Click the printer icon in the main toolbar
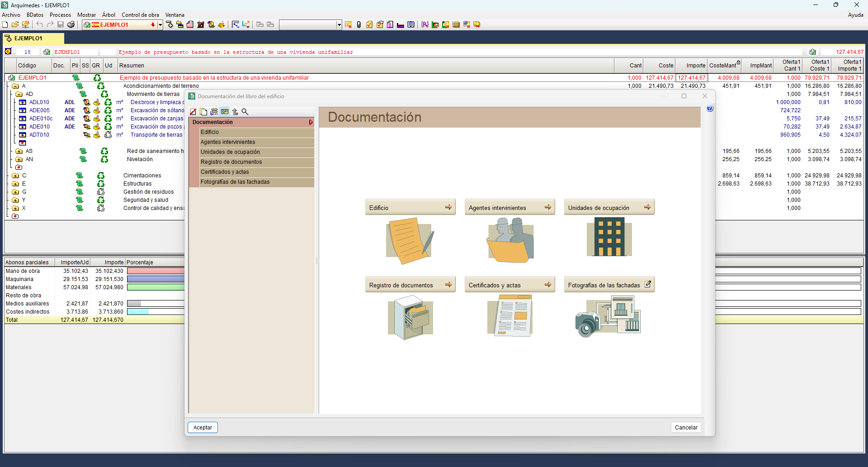 (71, 24)
